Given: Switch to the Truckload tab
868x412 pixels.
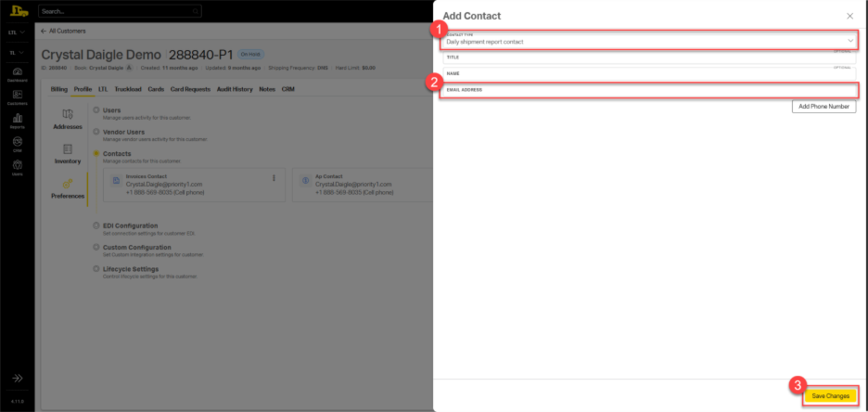Looking at the screenshot, I should [x=128, y=89].
